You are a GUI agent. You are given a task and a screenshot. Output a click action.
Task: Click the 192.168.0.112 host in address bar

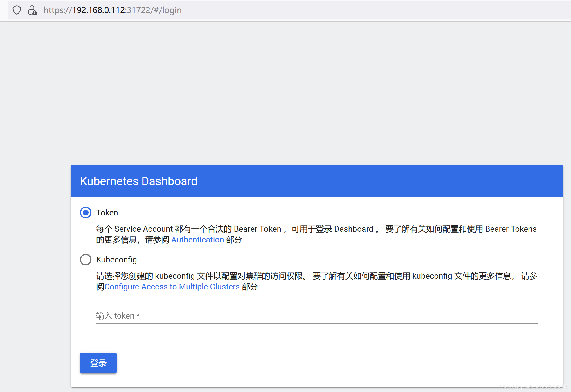(x=98, y=10)
